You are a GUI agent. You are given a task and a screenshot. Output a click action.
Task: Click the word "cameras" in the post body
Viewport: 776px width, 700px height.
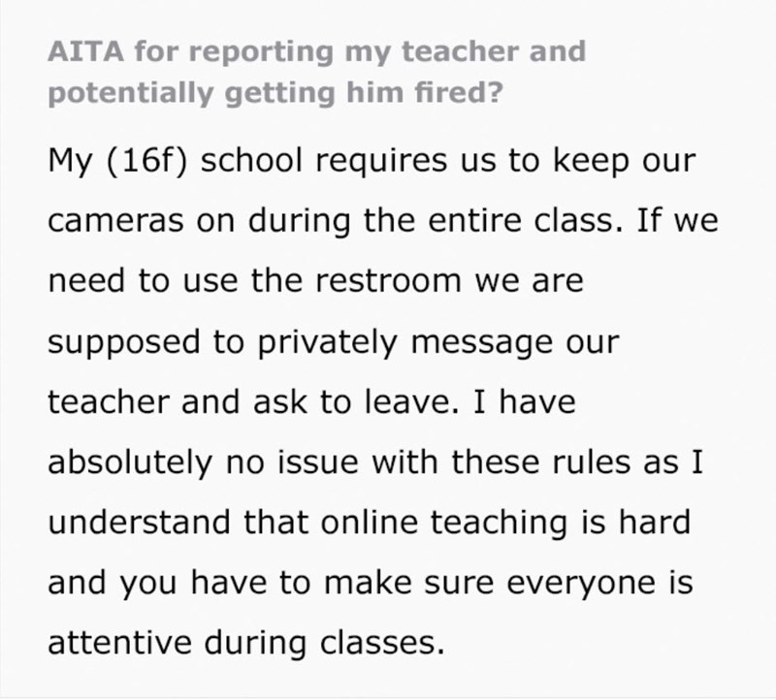[106, 219]
